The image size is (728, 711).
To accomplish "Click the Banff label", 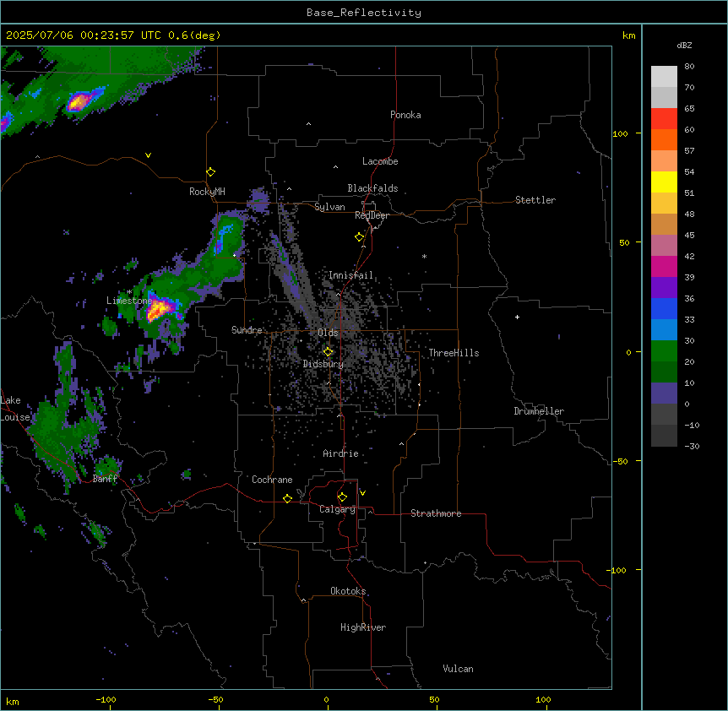I will pyautogui.click(x=105, y=479).
